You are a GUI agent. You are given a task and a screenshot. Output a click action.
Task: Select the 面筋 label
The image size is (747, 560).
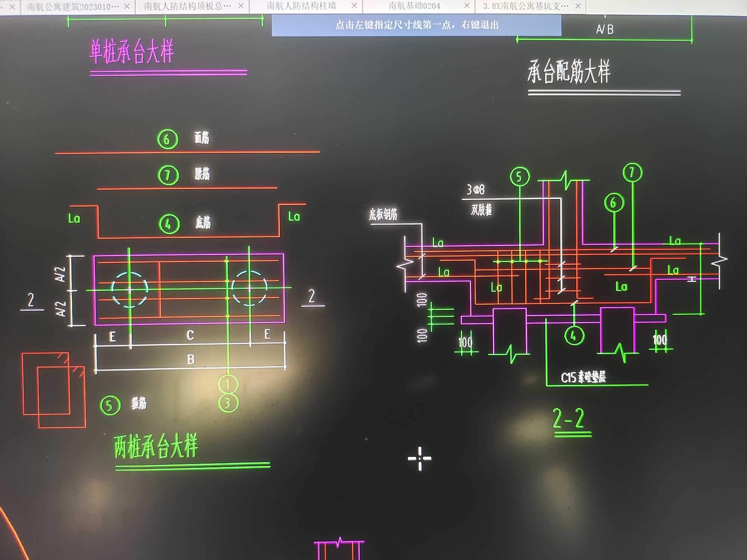tap(202, 138)
